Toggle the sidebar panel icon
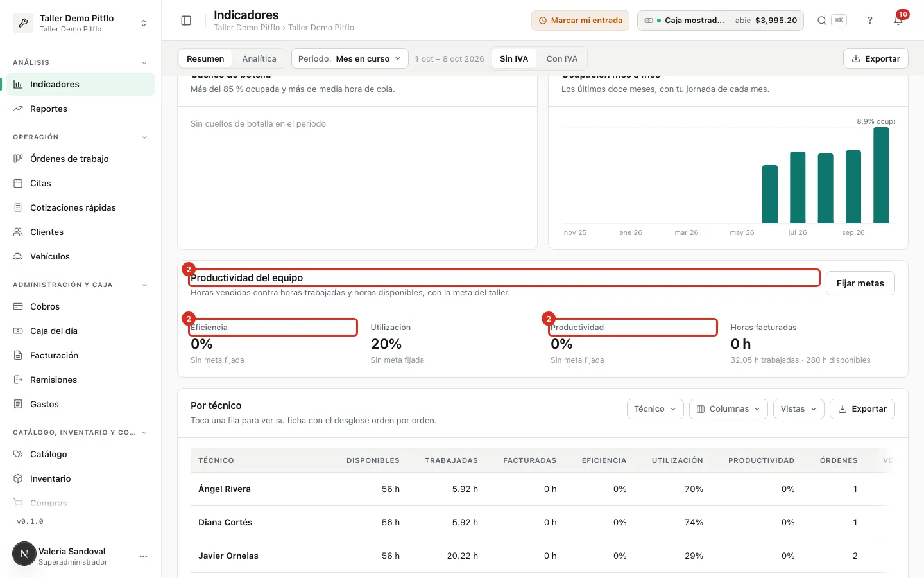The width and height of the screenshot is (924, 578). click(x=186, y=21)
